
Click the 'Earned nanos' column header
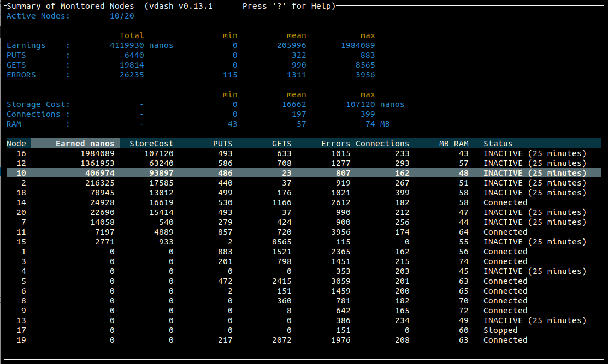[x=75, y=144]
